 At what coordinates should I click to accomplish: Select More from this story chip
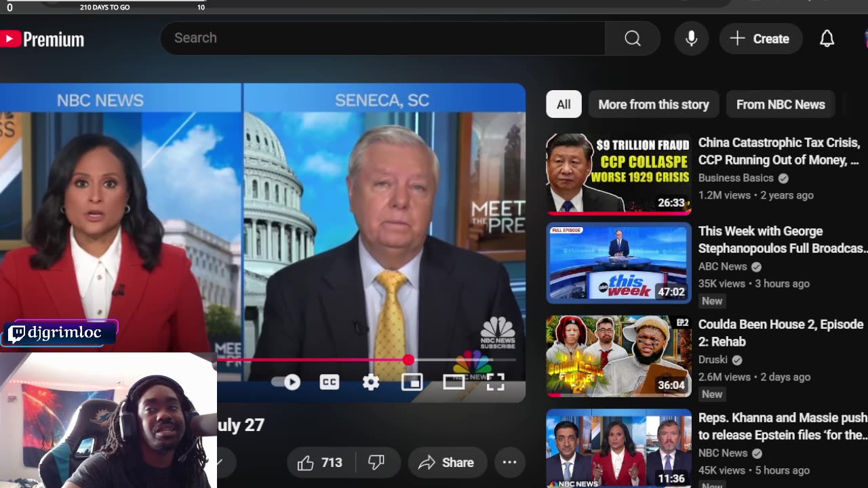tap(654, 104)
